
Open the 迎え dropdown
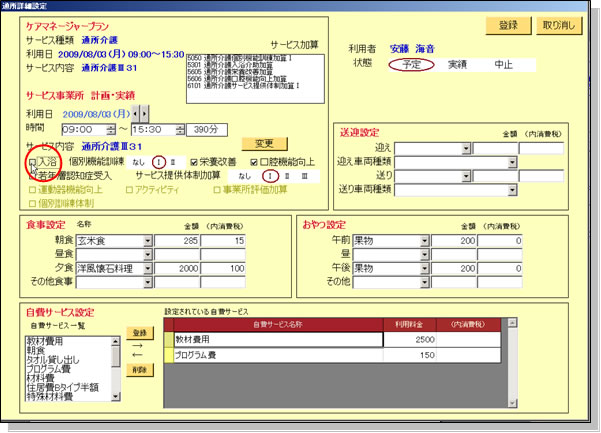[466, 149]
